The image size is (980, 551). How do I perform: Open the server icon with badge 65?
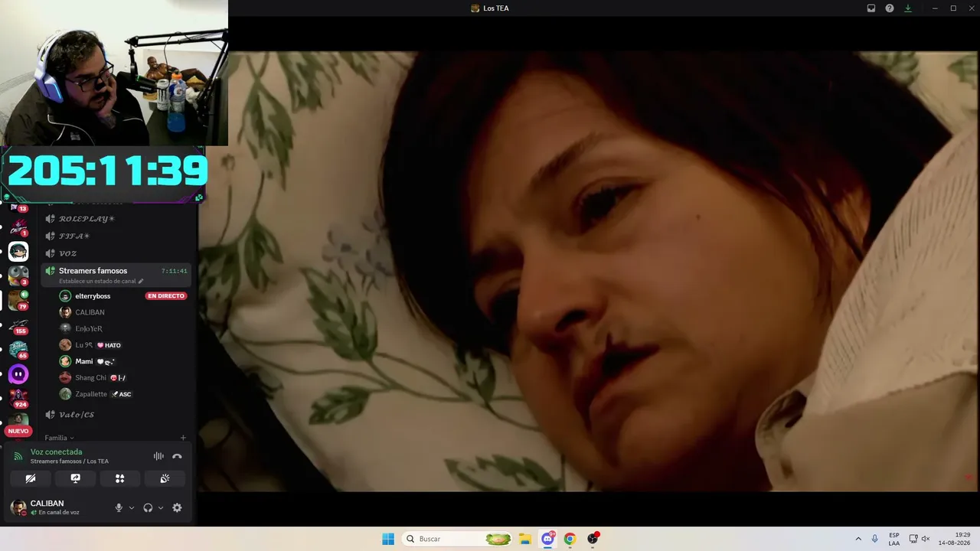click(18, 350)
